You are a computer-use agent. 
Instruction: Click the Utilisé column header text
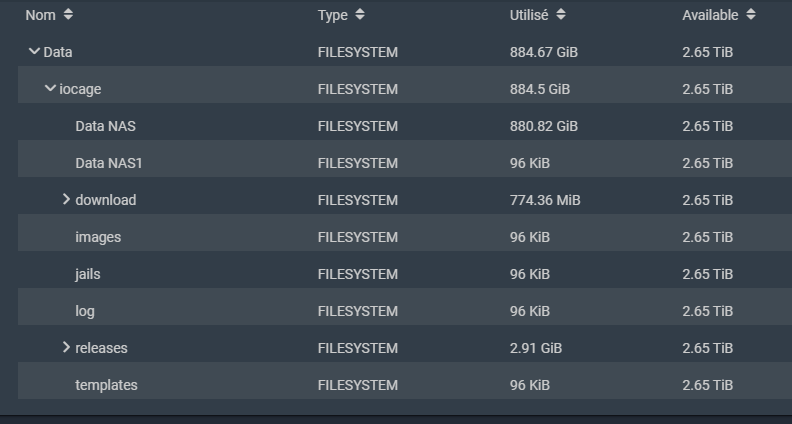point(529,15)
